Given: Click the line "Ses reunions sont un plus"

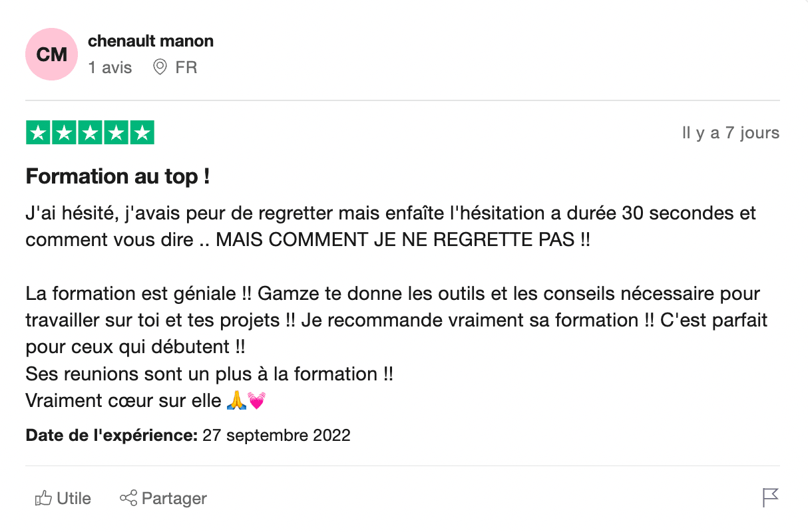Looking at the screenshot, I should 209,374.
